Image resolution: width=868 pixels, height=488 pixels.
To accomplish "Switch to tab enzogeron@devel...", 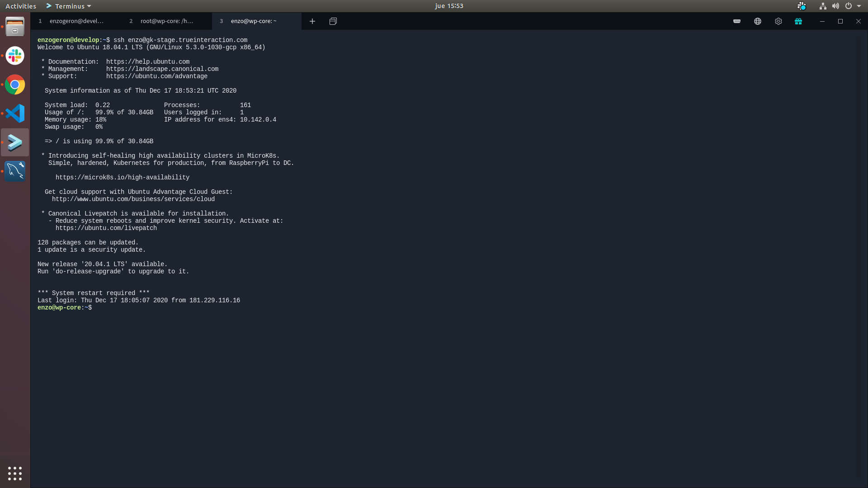I will tap(76, 21).
